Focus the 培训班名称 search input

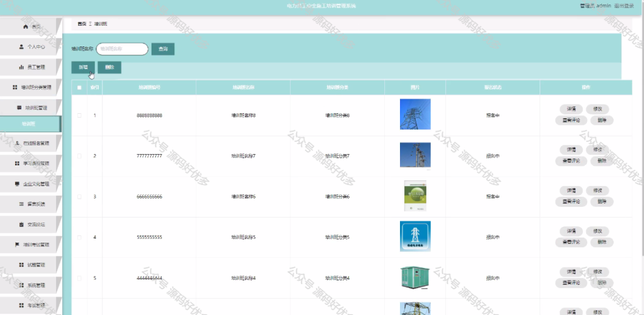click(122, 49)
